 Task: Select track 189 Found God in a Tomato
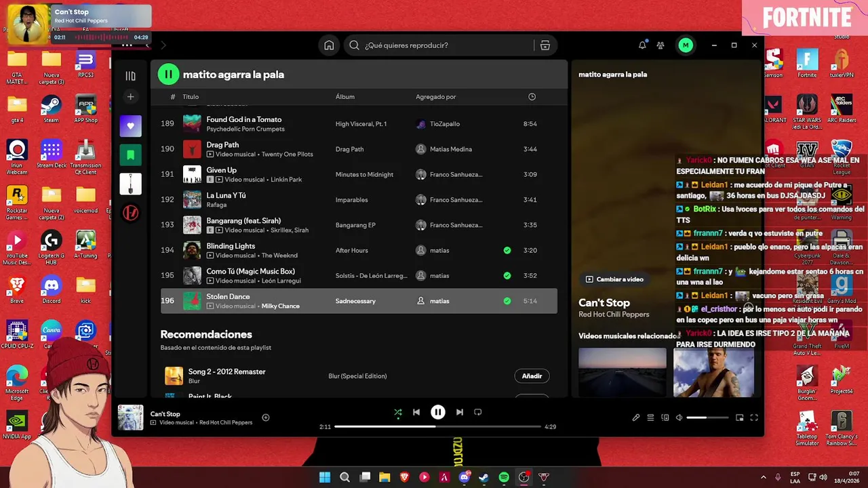pyautogui.click(x=359, y=124)
